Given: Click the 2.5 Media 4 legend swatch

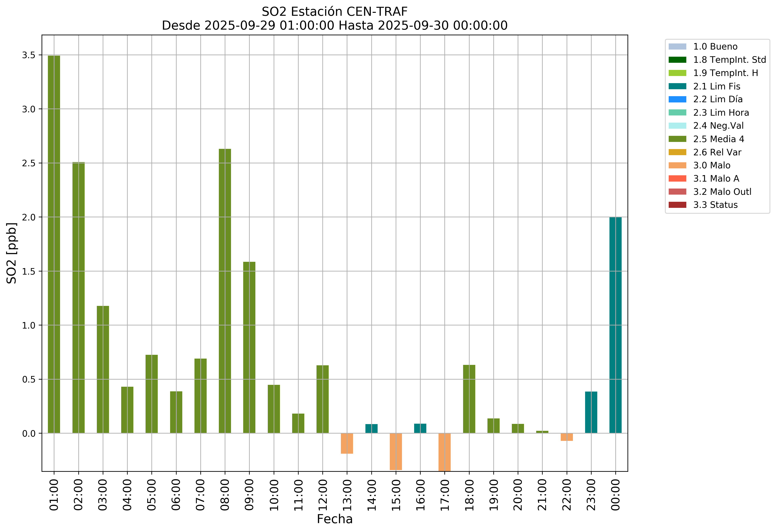Looking at the screenshot, I should [677, 139].
